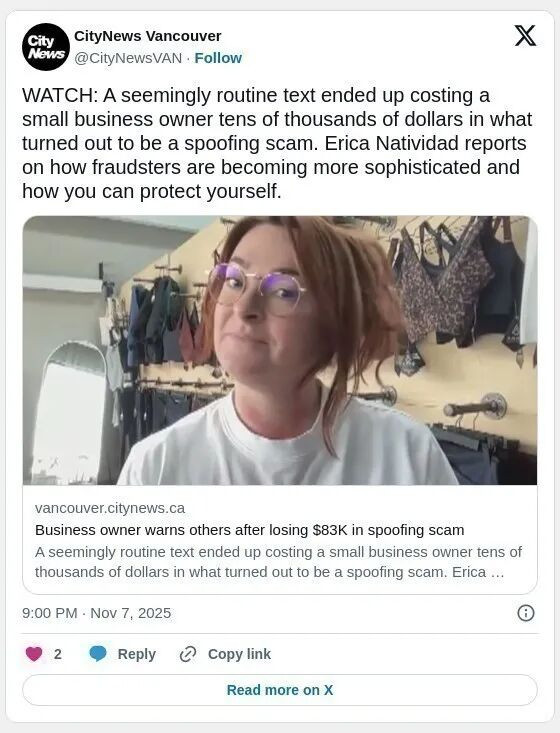The height and width of the screenshot is (733, 560).
Task: Open the headline about the $83K spoofing scam
Action: coord(250,530)
